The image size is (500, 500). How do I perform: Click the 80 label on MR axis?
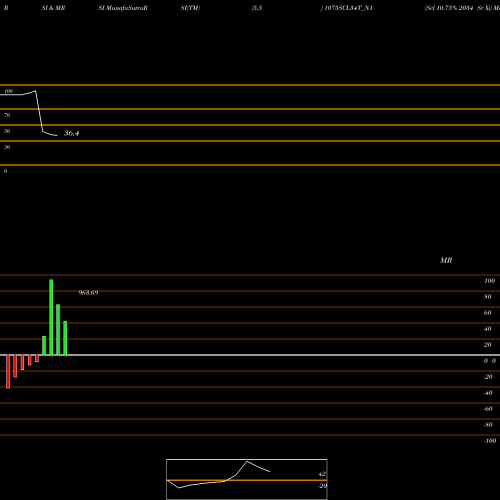tap(488, 297)
